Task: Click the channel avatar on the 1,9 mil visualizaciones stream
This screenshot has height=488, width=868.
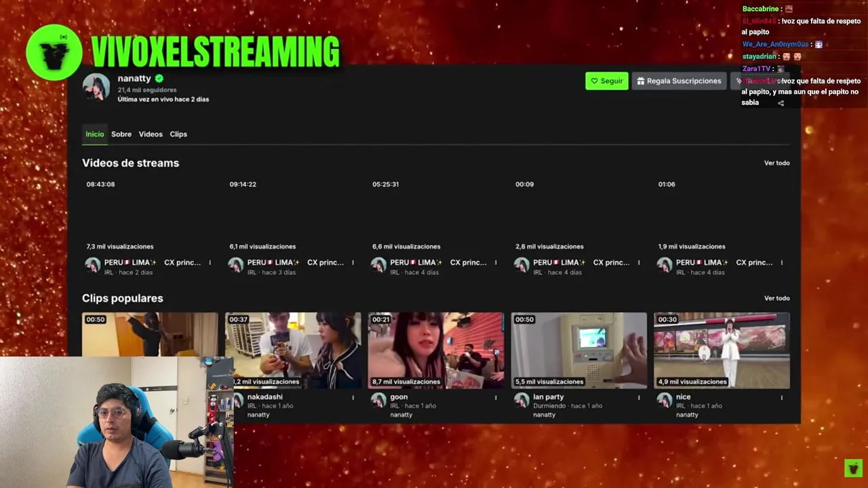Action: coord(665,265)
